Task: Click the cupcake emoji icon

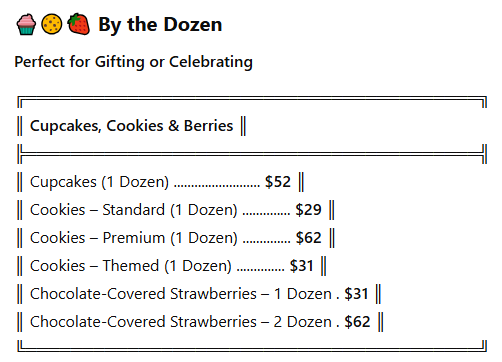Action: point(26,24)
